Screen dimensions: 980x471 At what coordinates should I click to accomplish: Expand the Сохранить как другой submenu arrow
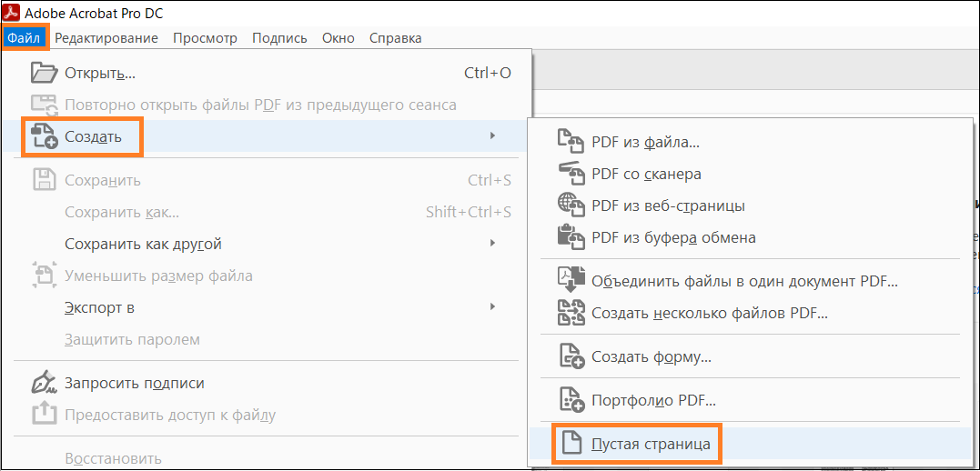492,244
